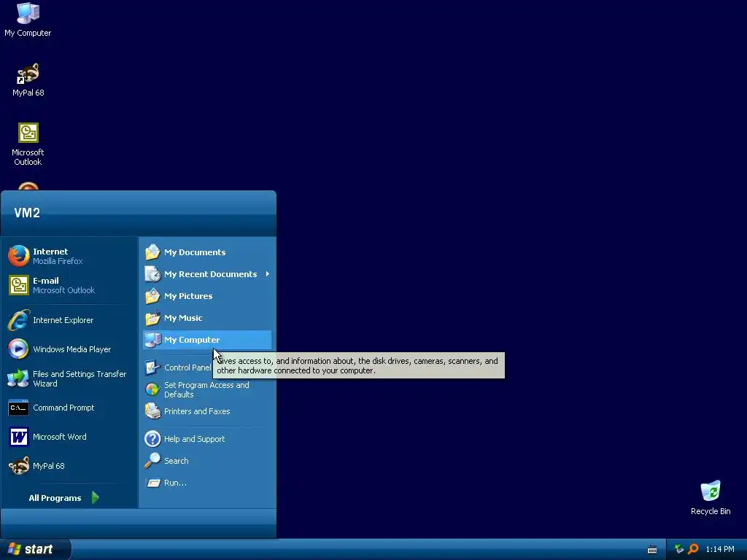The image size is (747, 560).
Task: Click the Safely Remove Hardware tray icon
Action: click(x=679, y=549)
